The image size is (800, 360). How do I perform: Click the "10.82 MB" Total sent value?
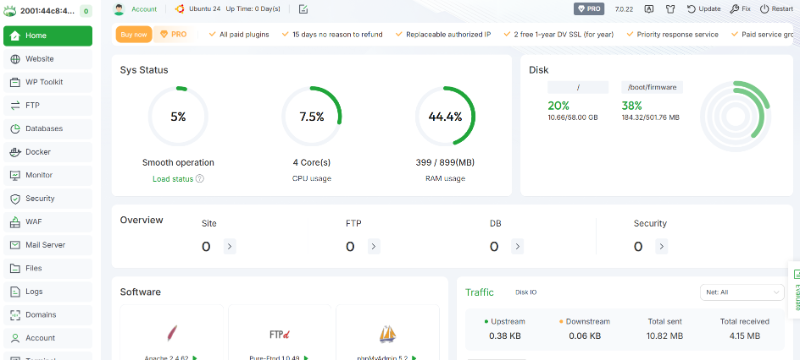pos(664,336)
